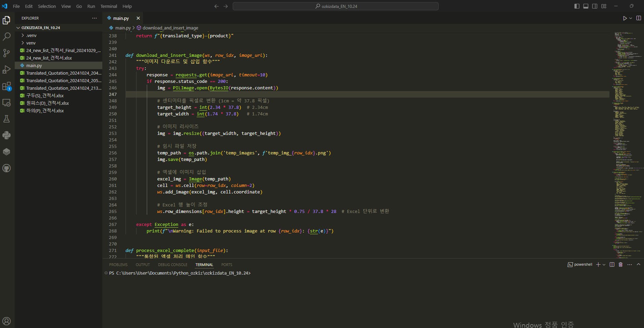Kill terminal with the trash icon
The width and height of the screenshot is (644, 328).
620,265
